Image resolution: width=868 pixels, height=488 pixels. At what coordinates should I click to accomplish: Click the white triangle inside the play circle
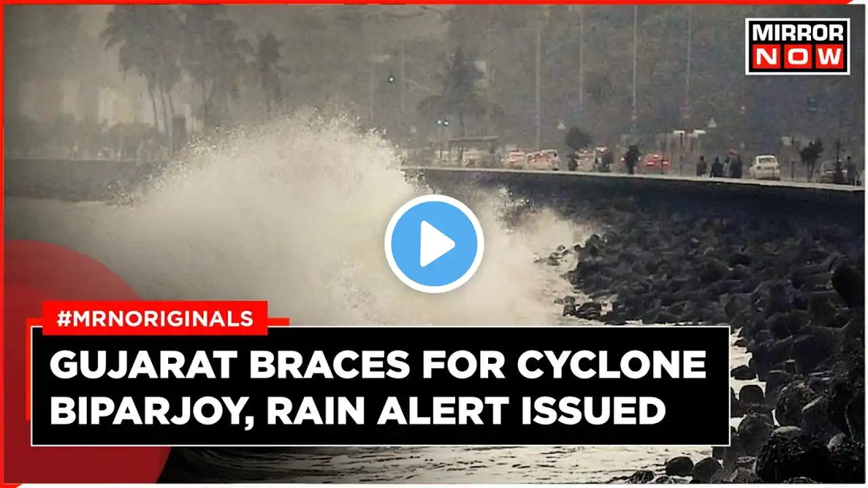coord(439,244)
